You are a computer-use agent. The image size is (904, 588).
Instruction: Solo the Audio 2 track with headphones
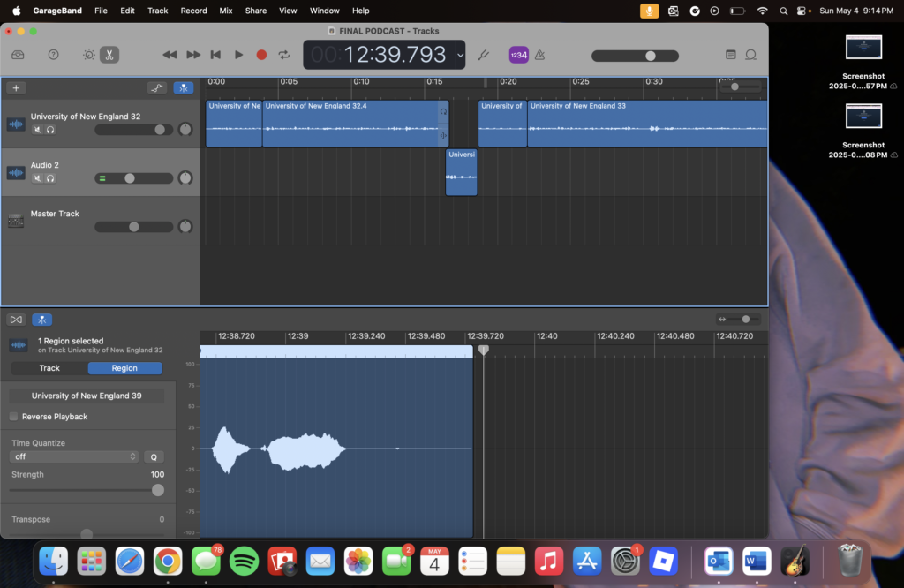(x=50, y=178)
